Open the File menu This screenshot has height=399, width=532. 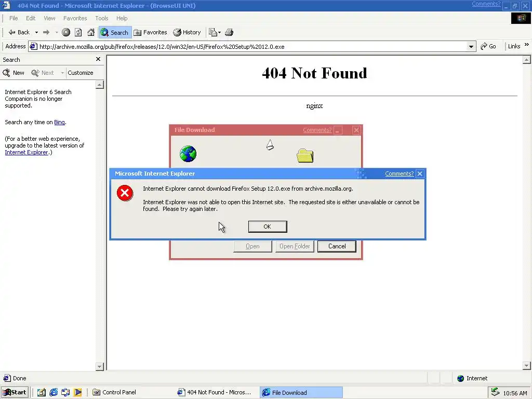coord(14,18)
